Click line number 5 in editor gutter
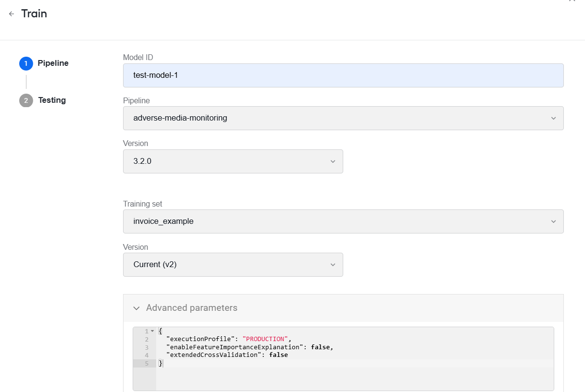The width and height of the screenshot is (585, 392). pos(147,363)
